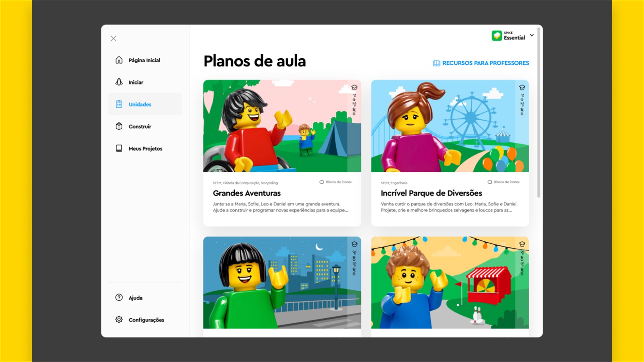Open the Incrível Parque de Diversões image
The height and width of the screenshot is (362, 644).
[x=450, y=126]
